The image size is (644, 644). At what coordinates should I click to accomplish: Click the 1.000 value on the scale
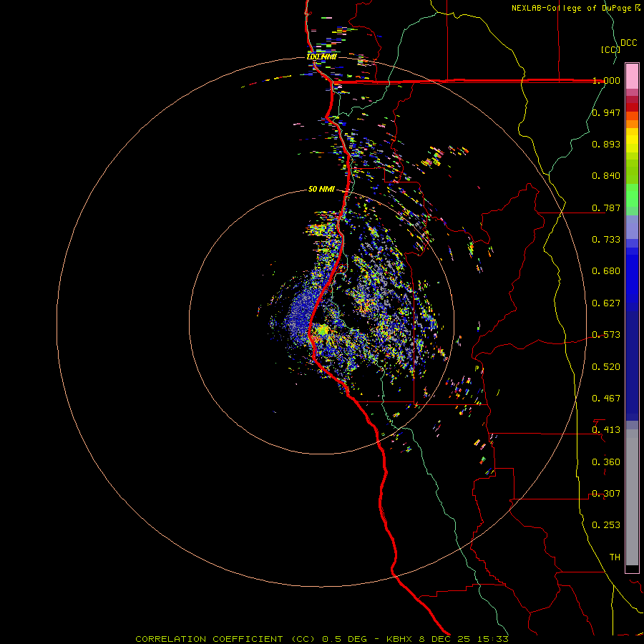coord(606,81)
